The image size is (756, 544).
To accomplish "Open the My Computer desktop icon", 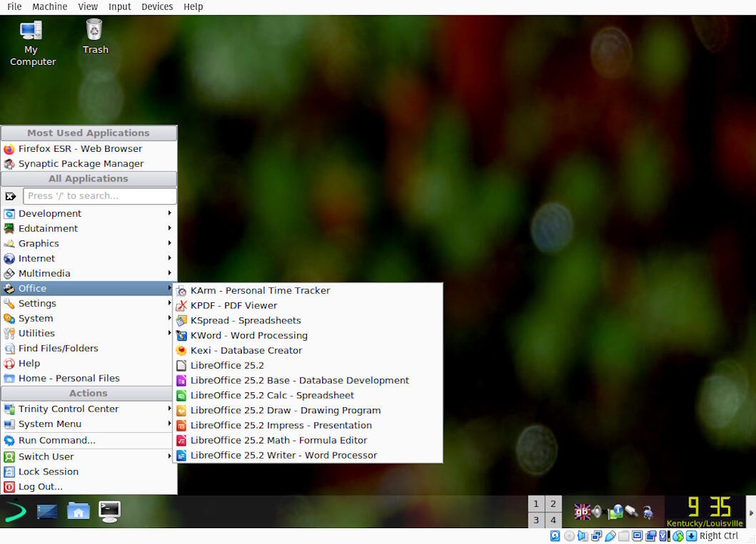I will click(31, 42).
